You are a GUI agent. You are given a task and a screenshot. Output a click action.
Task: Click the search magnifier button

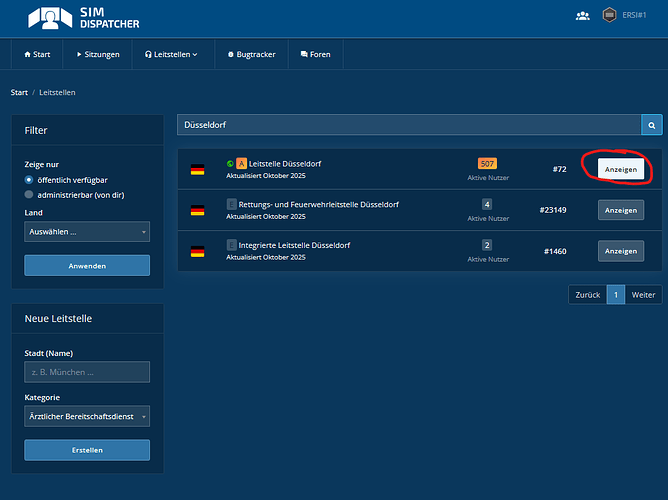point(651,125)
